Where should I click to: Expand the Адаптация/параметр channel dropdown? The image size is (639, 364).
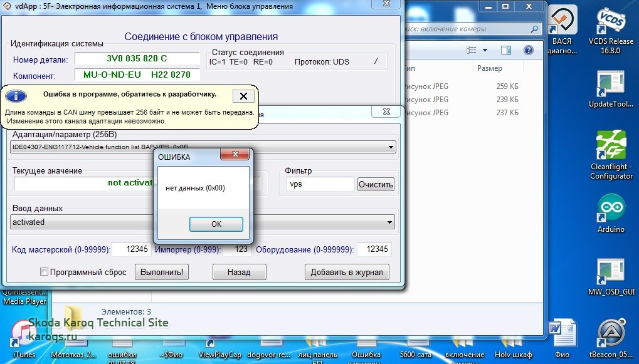click(x=391, y=148)
